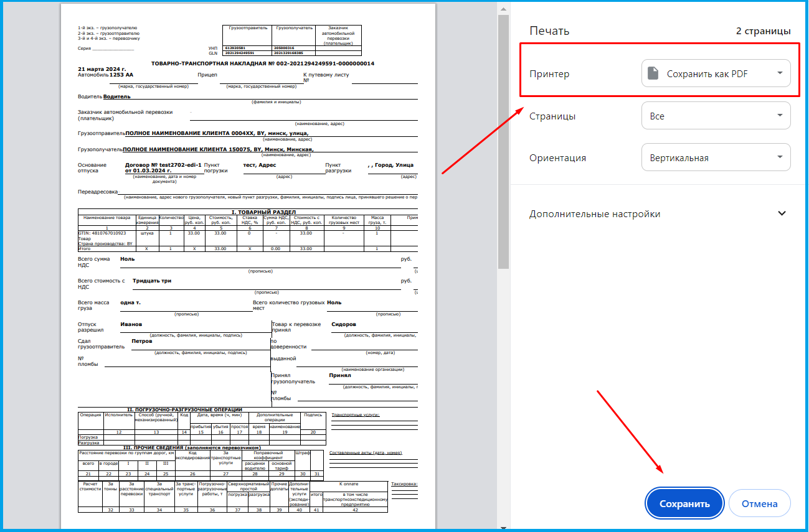Click 'Тридцать три' amount text in preview
809x532 pixels.
[152, 281]
